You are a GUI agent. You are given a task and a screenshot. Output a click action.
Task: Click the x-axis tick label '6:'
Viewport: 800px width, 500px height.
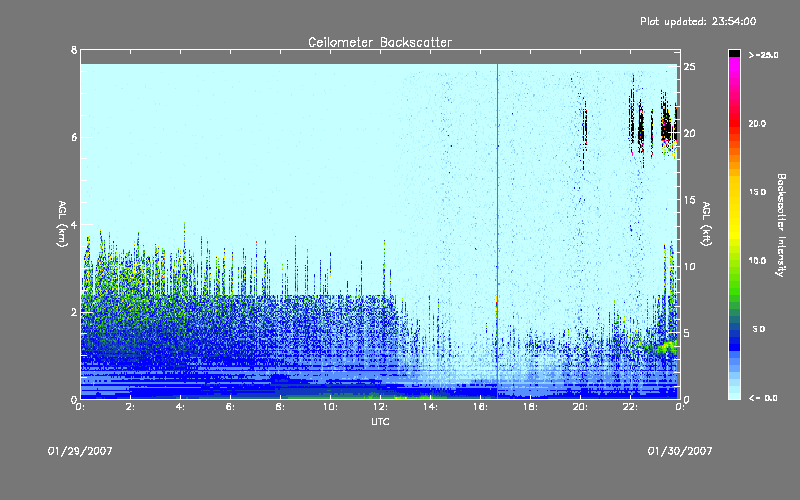click(231, 407)
